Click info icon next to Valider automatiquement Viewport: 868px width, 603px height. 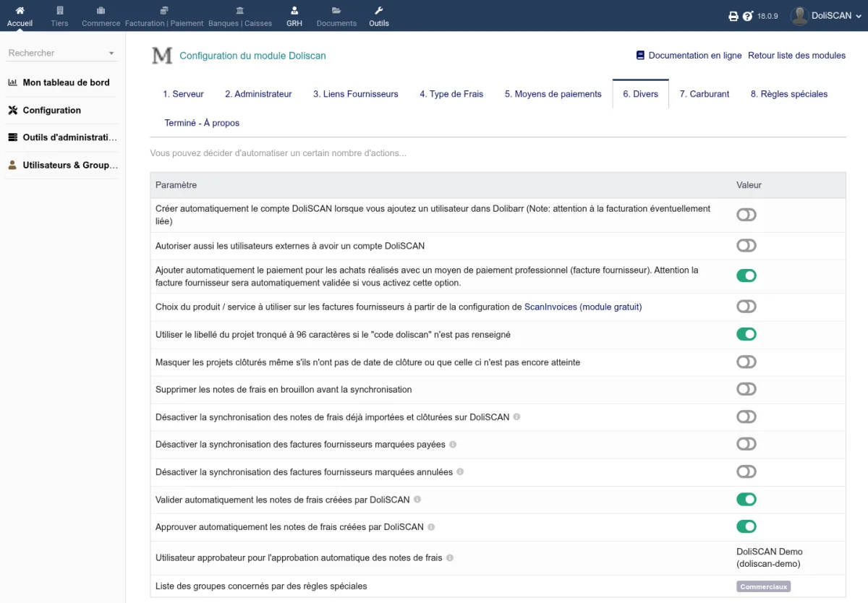tap(417, 500)
